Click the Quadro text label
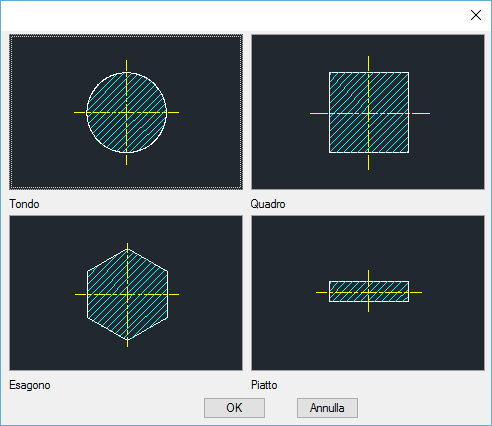 [x=268, y=204]
